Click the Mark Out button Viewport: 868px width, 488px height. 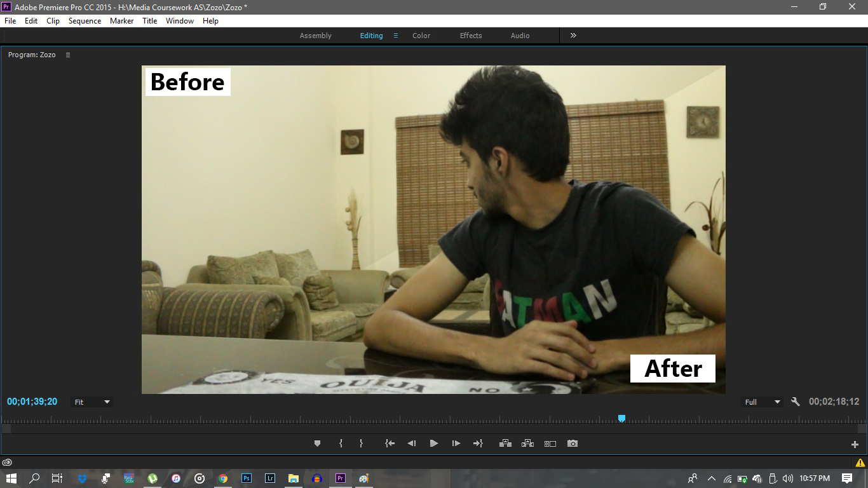[361, 444]
